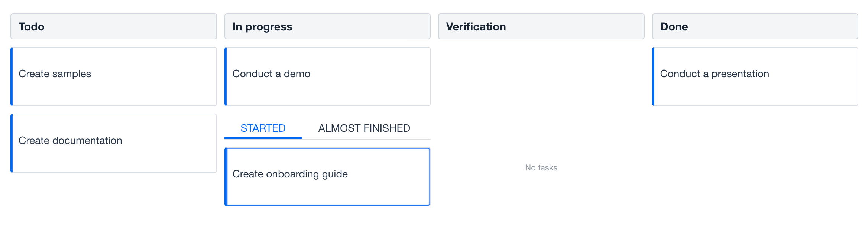The width and height of the screenshot is (868, 248).
Task: Select the Done column header
Action: 755,26
